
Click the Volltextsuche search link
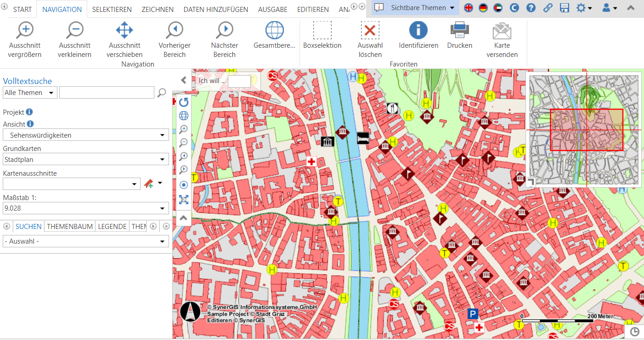pos(27,81)
